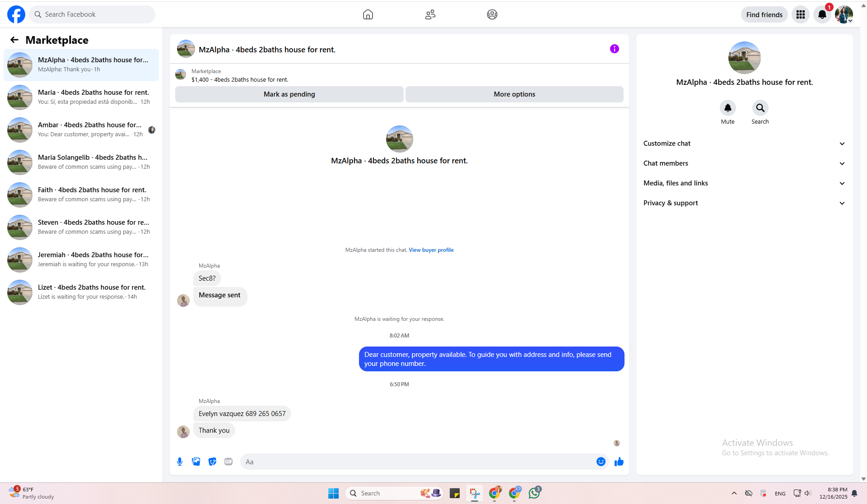Click the "Evelyn vazquez 689 265 0657" message
The height and width of the screenshot is (504, 867).
(242, 414)
